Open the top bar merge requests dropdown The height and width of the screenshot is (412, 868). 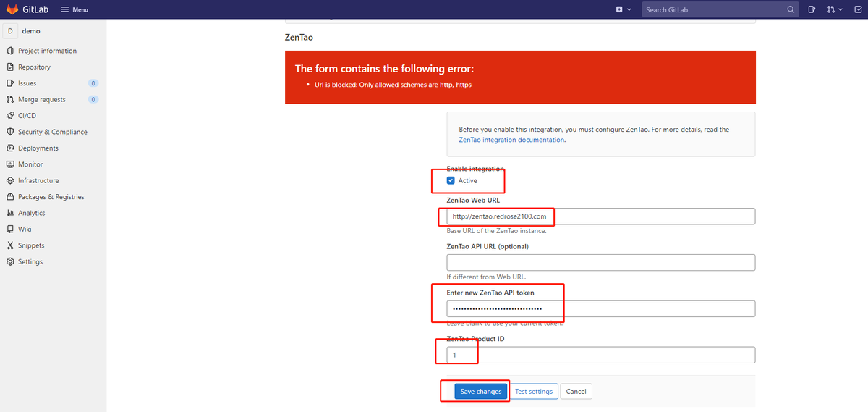pyautogui.click(x=834, y=9)
